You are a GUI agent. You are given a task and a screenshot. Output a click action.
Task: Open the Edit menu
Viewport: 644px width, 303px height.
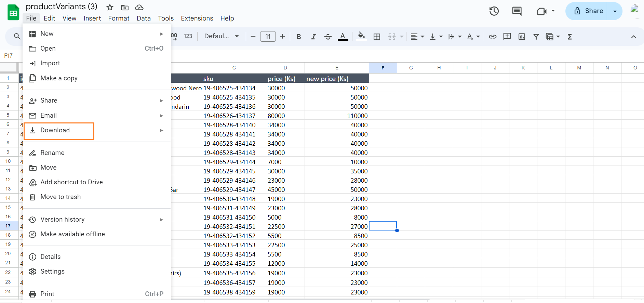click(50, 18)
